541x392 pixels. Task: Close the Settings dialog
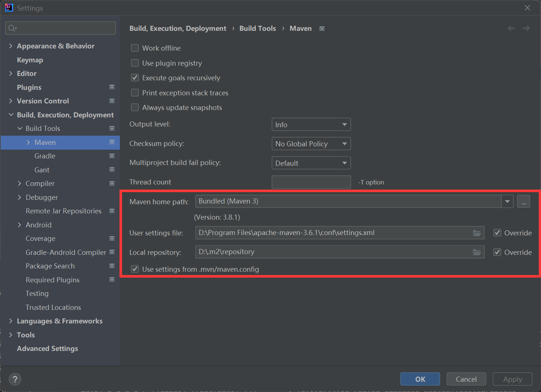527,8
